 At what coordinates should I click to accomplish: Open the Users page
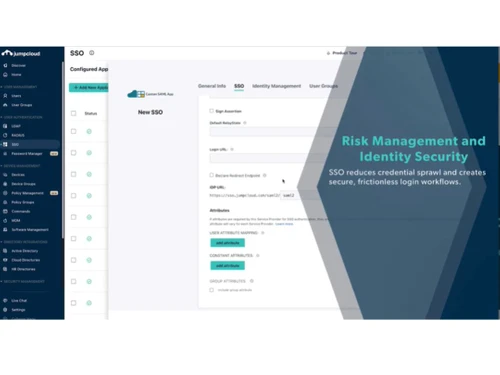click(16, 96)
